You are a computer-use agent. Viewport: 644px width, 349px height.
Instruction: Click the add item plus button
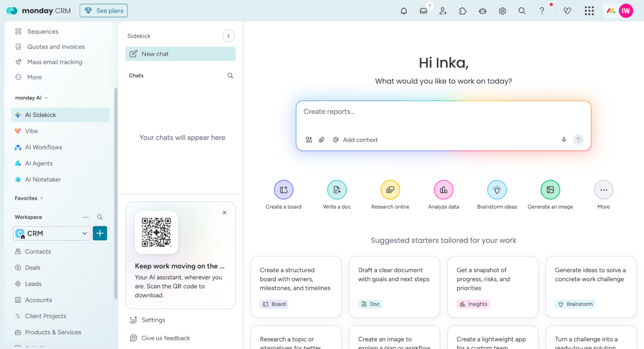pyautogui.click(x=100, y=233)
